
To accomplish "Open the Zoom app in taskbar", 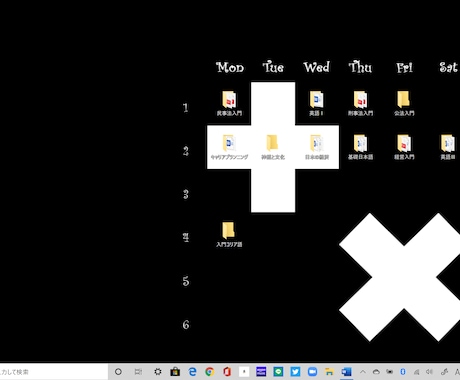I will click(312, 372).
